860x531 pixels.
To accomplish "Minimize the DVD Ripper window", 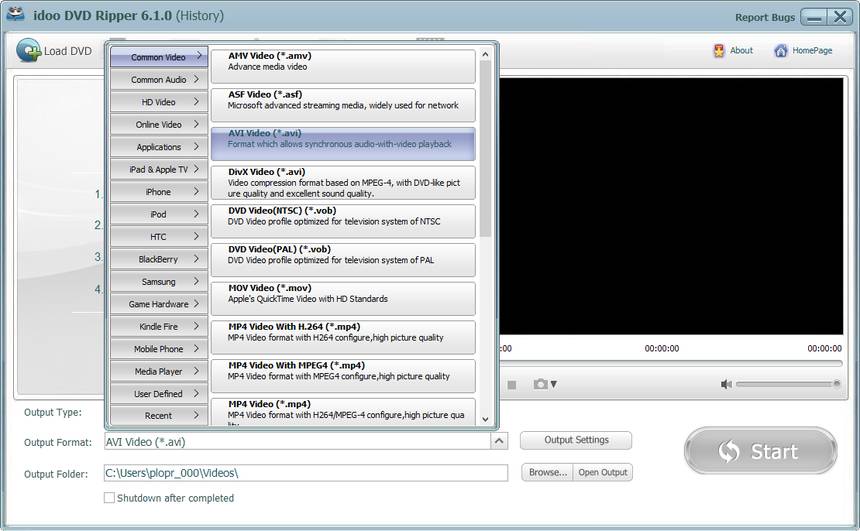I will pos(814,17).
